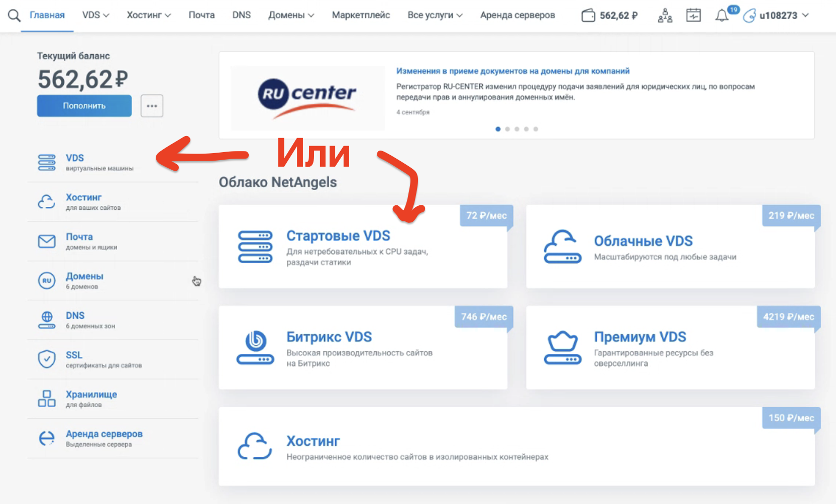Click the monitoring calendar icon in header
Image resolution: width=836 pixels, height=504 pixels.
(x=693, y=16)
